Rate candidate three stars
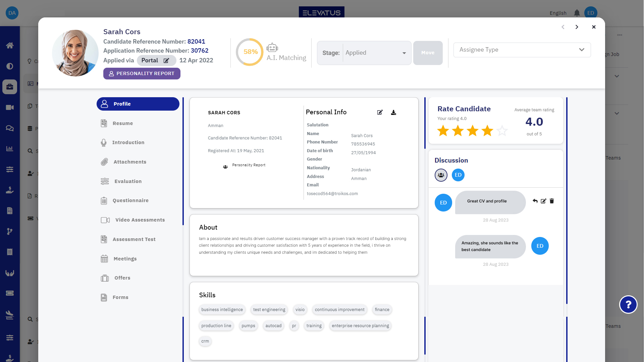The height and width of the screenshot is (362, 644). tap(473, 131)
